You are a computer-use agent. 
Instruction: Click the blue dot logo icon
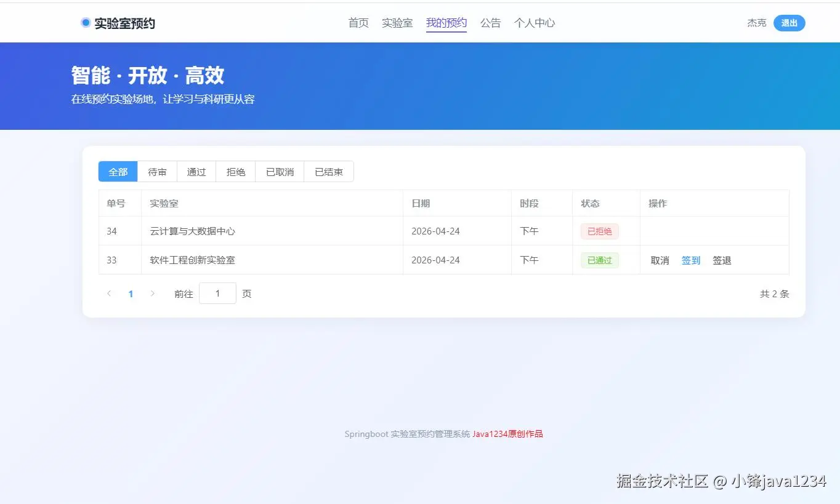[x=86, y=23]
